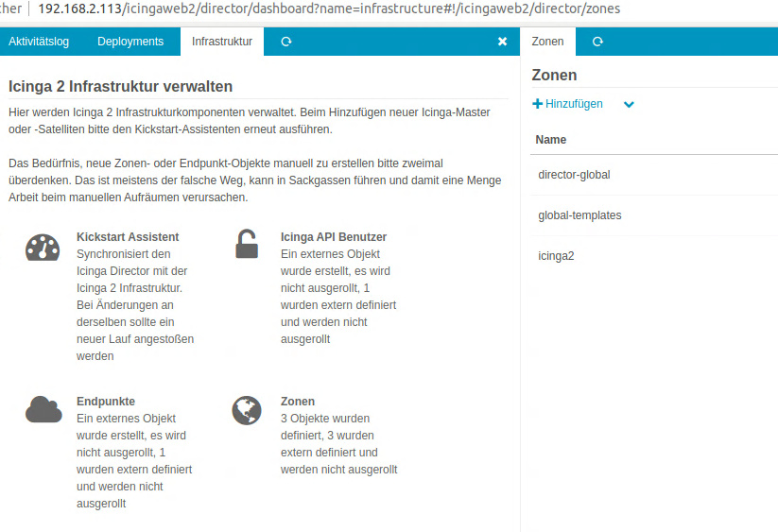The width and height of the screenshot is (778, 532).
Task: Click the Kickstart Assistent speedometer icon
Action: coord(43,247)
